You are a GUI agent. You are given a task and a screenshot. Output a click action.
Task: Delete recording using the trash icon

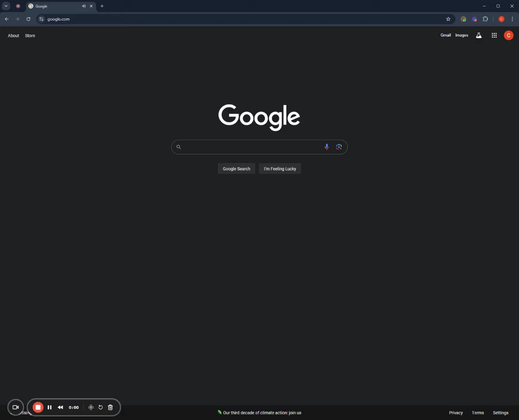pyautogui.click(x=110, y=407)
